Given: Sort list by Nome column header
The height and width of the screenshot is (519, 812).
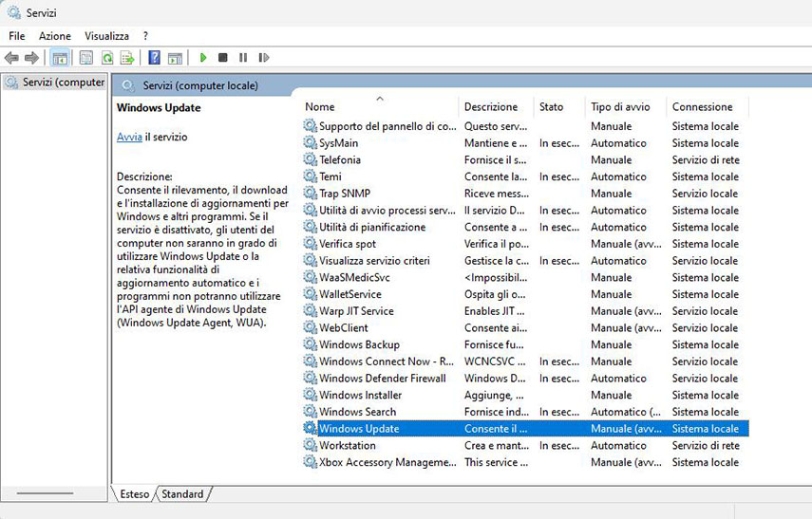Looking at the screenshot, I should tap(320, 107).
